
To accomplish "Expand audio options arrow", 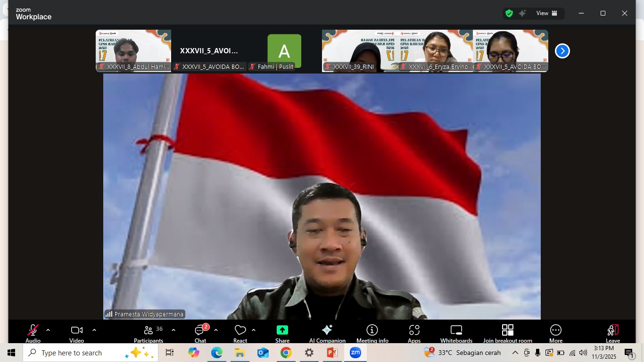I will [x=48, y=330].
